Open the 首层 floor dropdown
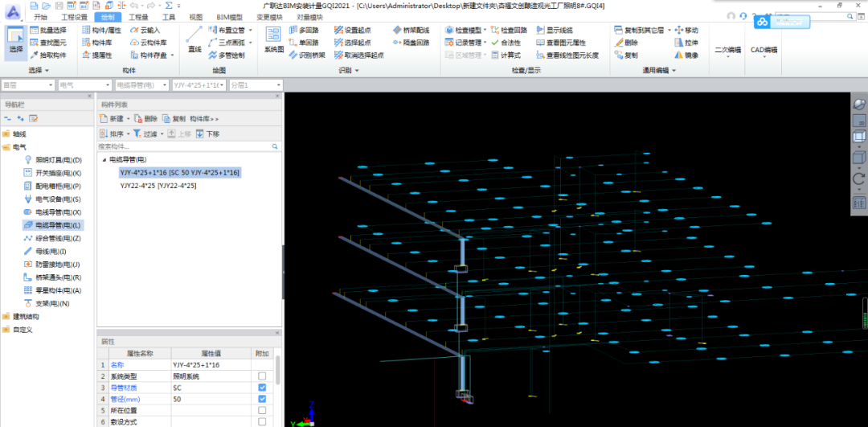Viewport: 868px width, 427px height. (27, 85)
